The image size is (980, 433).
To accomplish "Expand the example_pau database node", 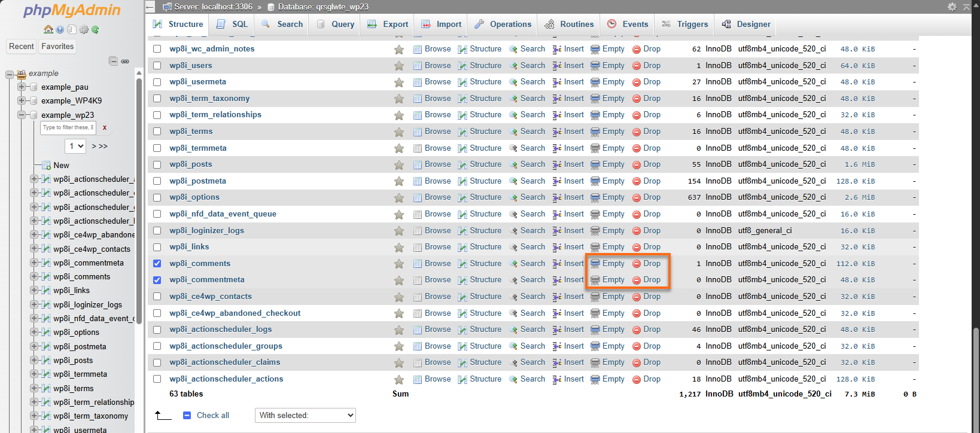I will [x=22, y=87].
